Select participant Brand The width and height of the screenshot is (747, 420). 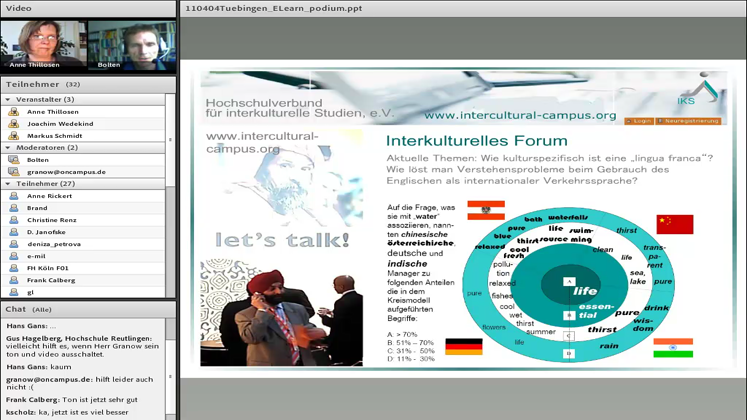83,208
